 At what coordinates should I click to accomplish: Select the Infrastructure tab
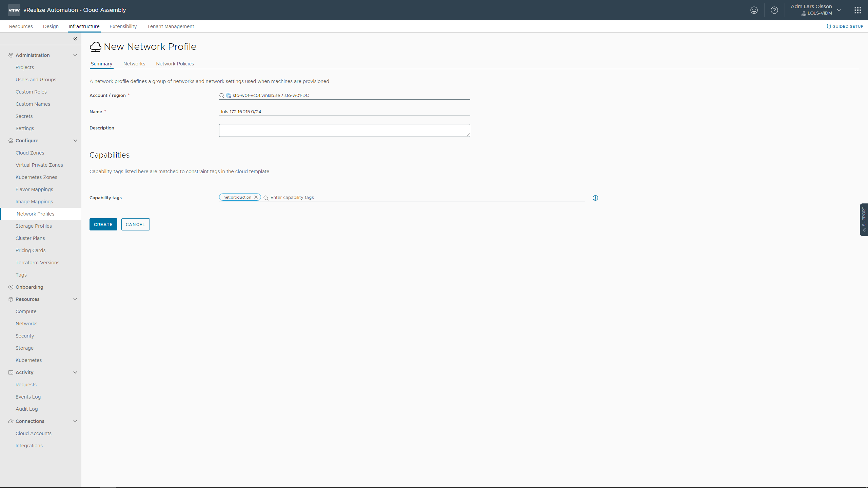click(x=84, y=26)
